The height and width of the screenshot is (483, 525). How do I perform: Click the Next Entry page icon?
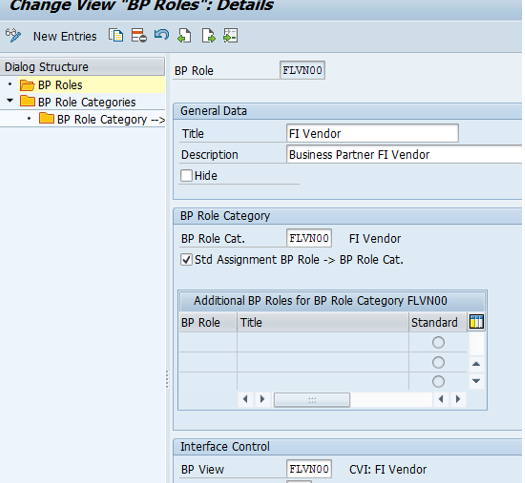[x=208, y=35]
